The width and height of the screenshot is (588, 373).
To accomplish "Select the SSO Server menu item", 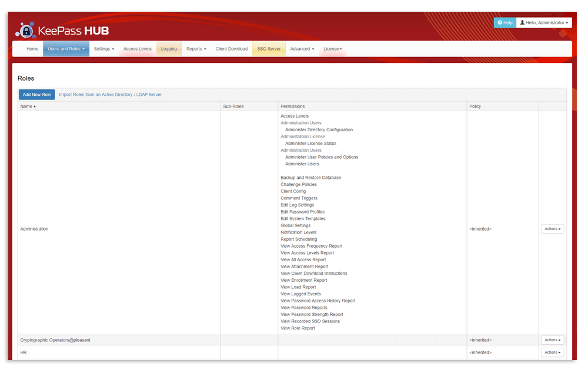I will (269, 49).
